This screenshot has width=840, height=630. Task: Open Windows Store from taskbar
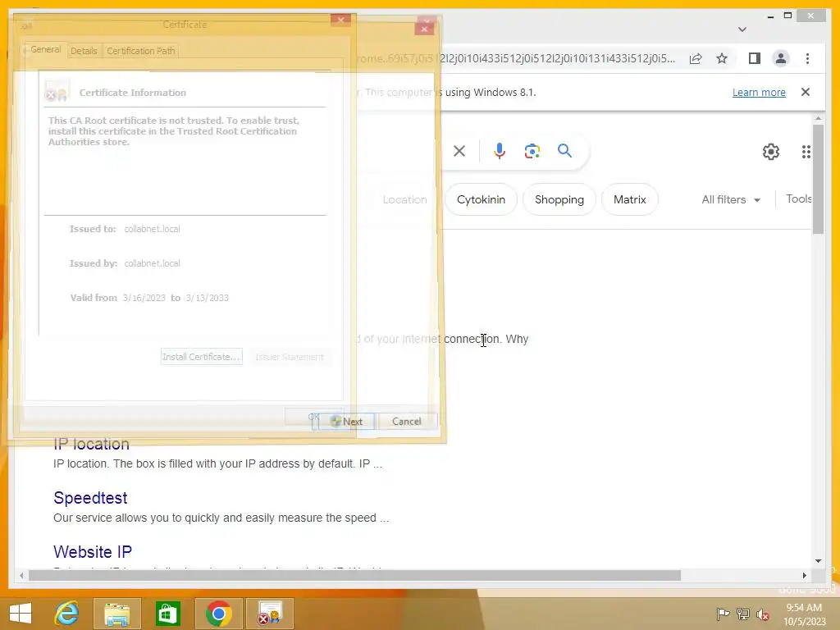(x=167, y=614)
